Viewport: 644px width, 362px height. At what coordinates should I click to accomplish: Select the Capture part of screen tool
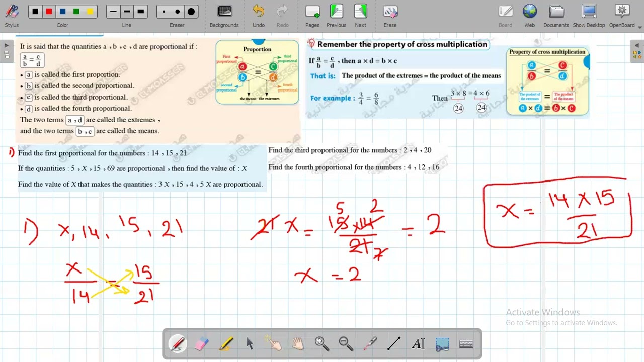(x=442, y=344)
